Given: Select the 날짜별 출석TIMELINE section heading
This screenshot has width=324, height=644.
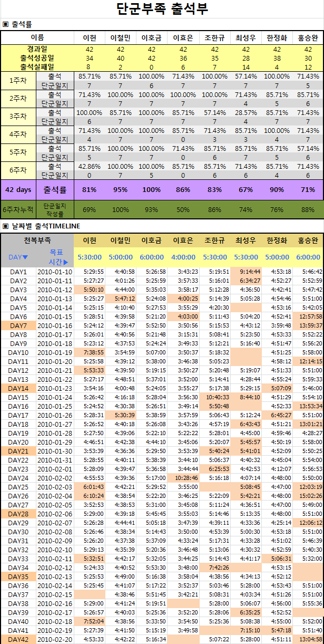Looking at the screenshot, I should 45,226.
